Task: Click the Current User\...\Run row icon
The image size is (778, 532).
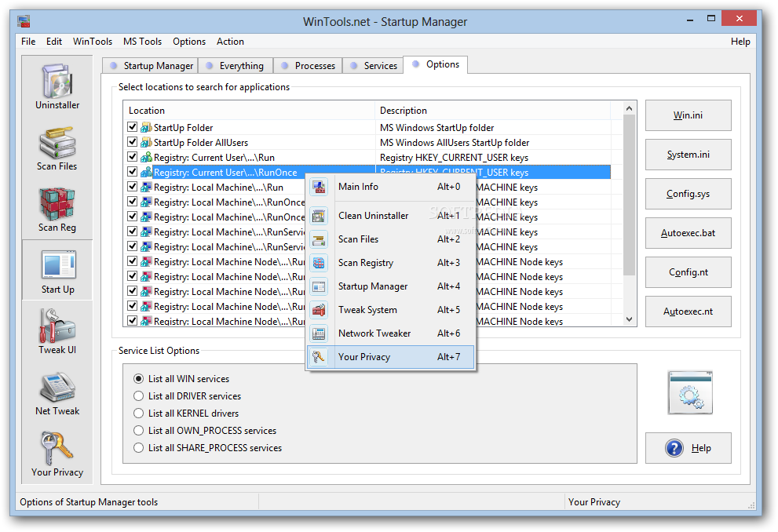Action: point(146,157)
